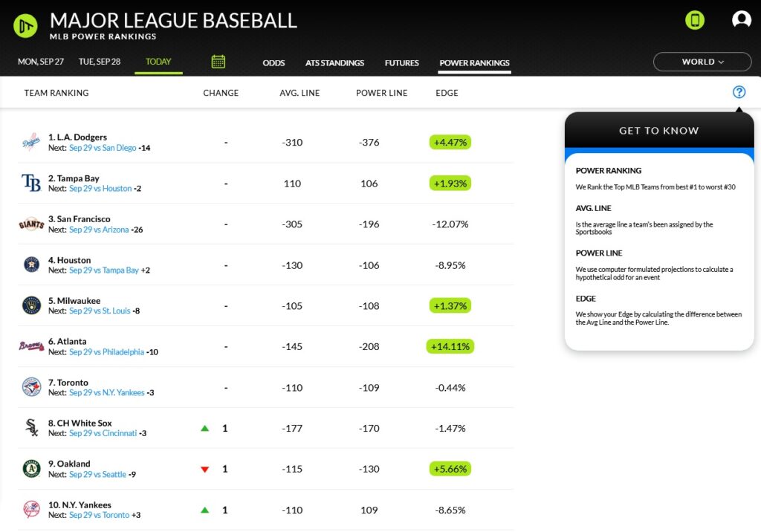The height and width of the screenshot is (532, 761).
Task: Open Sep 29 vs Toronto link
Action: coord(99,515)
